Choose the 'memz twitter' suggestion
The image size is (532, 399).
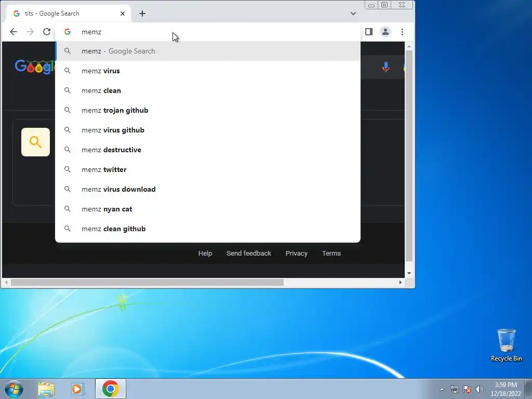(208, 169)
